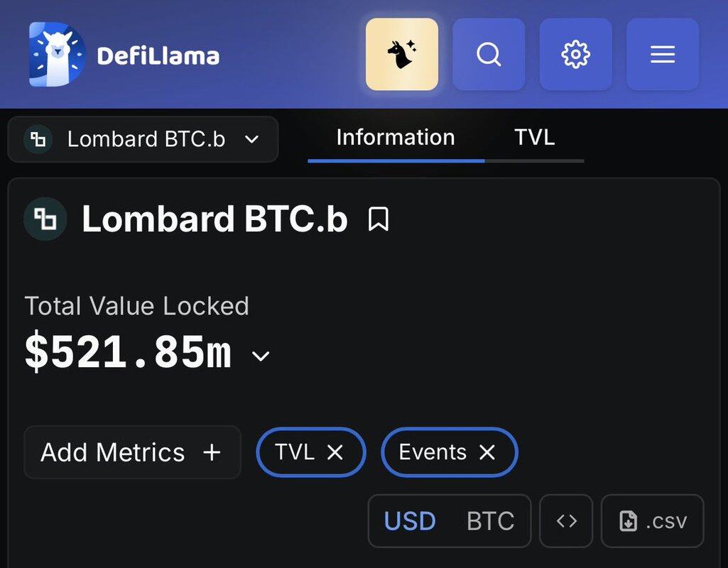
Task: Remove the TVL metric chip
Action: pyautogui.click(x=335, y=452)
